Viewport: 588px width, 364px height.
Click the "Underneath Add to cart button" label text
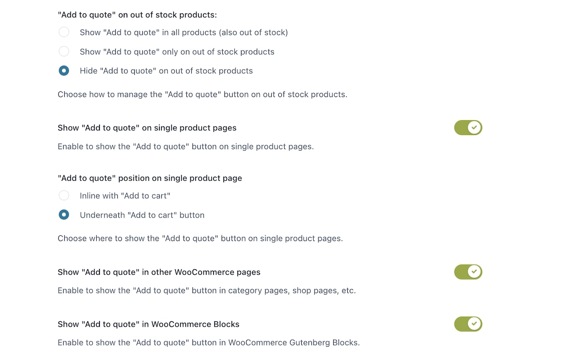tap(142, 215)
